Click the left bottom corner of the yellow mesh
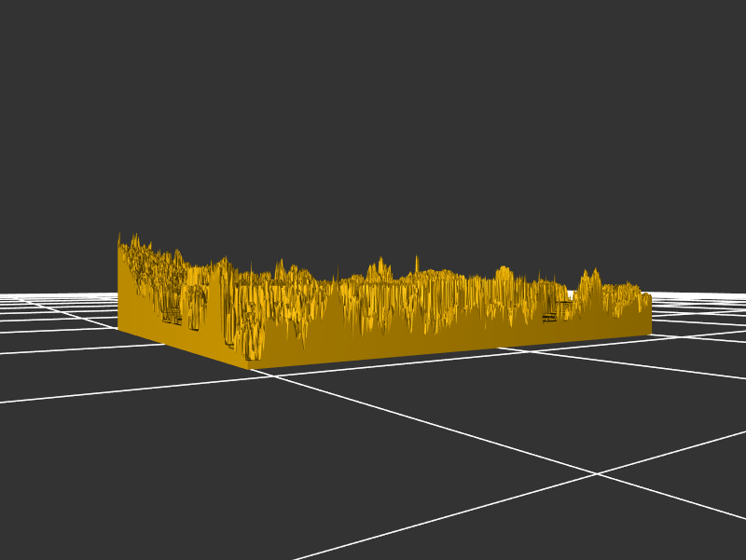This screenshot has width=746, height=560. coord(118,328)
